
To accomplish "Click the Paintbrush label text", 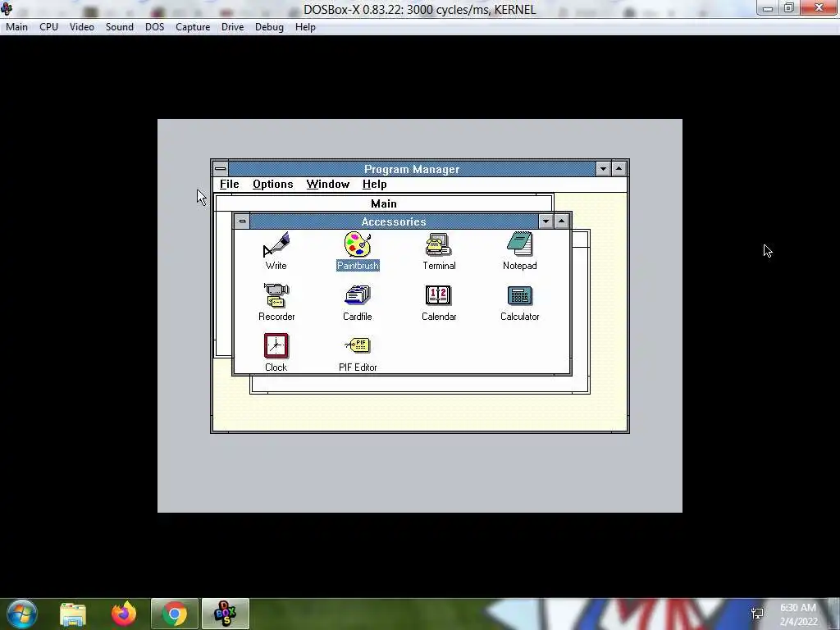I will (358, 266).
